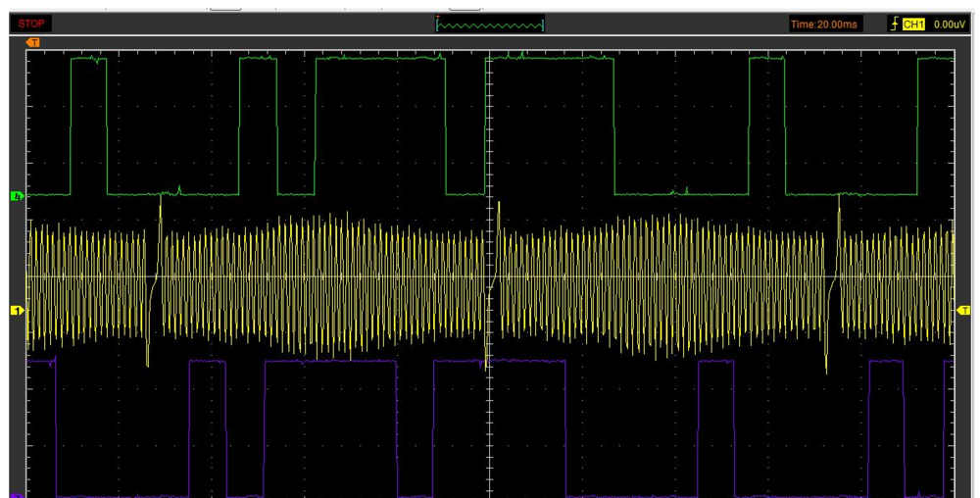Click the small blip on green low level, left half
Viewport: 980px width, 498px height.
pos(179,189)
